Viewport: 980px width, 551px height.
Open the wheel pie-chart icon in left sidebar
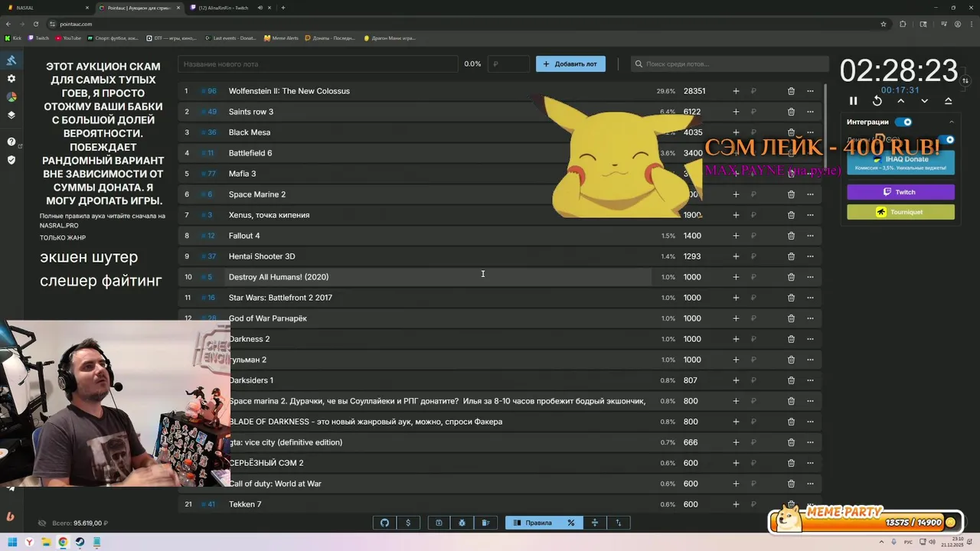11,97
